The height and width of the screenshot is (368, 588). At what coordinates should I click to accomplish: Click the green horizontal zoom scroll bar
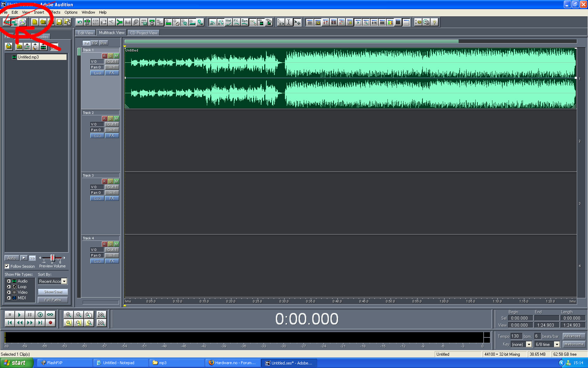click(x=291, y=41)
